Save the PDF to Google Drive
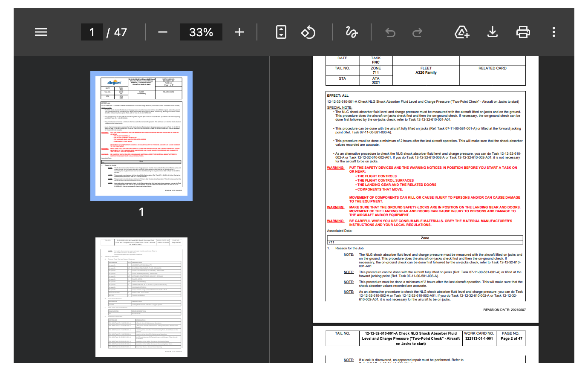 [462, 32]
